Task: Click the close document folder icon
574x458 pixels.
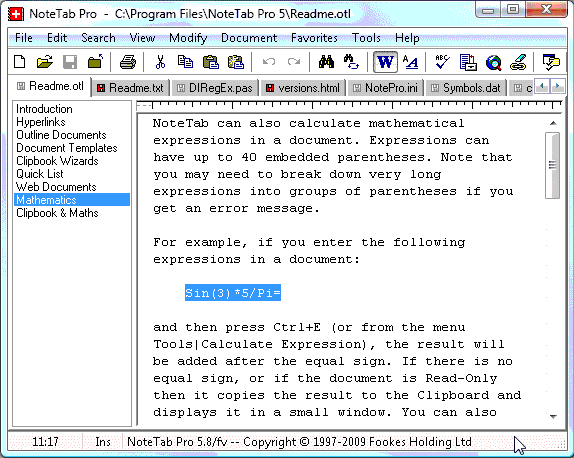Action: (x=95, y=62)
